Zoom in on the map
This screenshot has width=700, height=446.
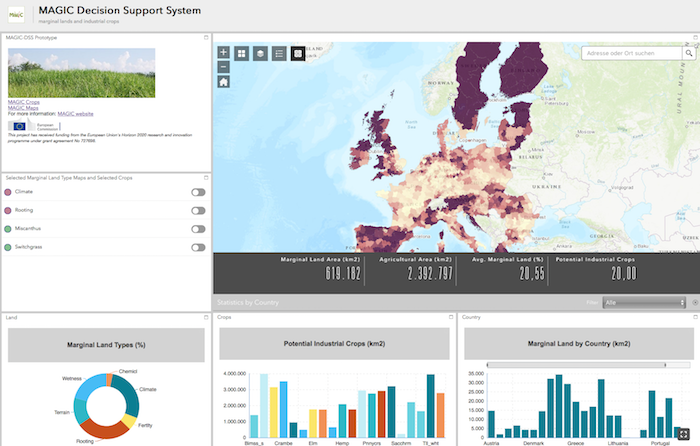223,53
